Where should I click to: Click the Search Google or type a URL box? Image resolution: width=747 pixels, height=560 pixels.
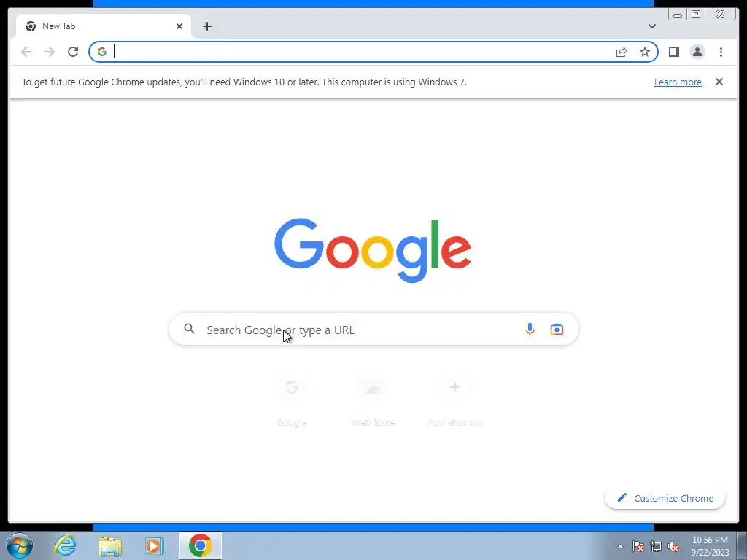click(373, 330)
